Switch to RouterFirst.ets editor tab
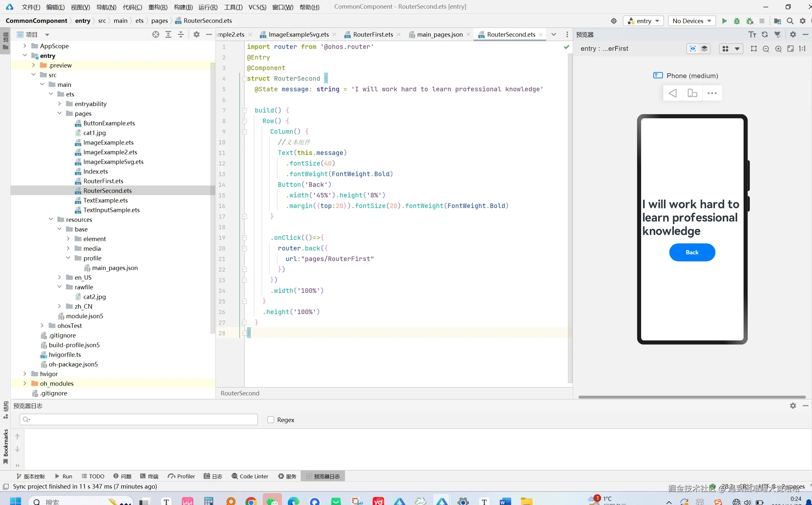 [373, 34]
